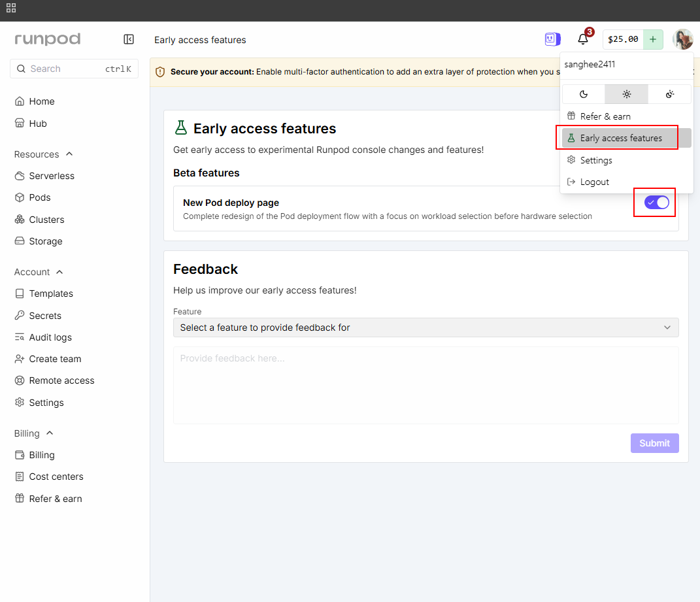Open Settings in the left sidebar

[39, 403]
